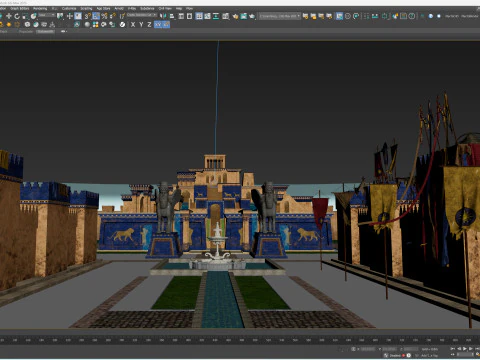Click the highlighted blue viewport icon
This screenshot has height=360, width=480.
pos(339,16)
